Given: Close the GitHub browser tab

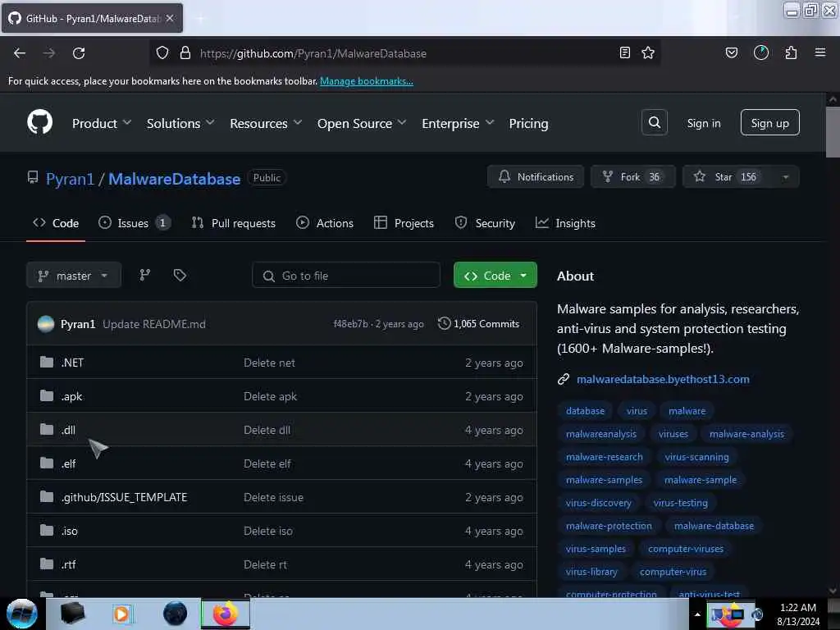Looking at the screenshot, I should coord(170,18).
